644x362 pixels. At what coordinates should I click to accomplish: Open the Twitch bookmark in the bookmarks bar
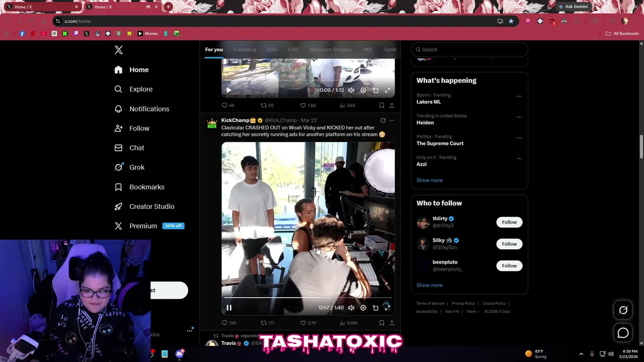(x=76, y=34)
